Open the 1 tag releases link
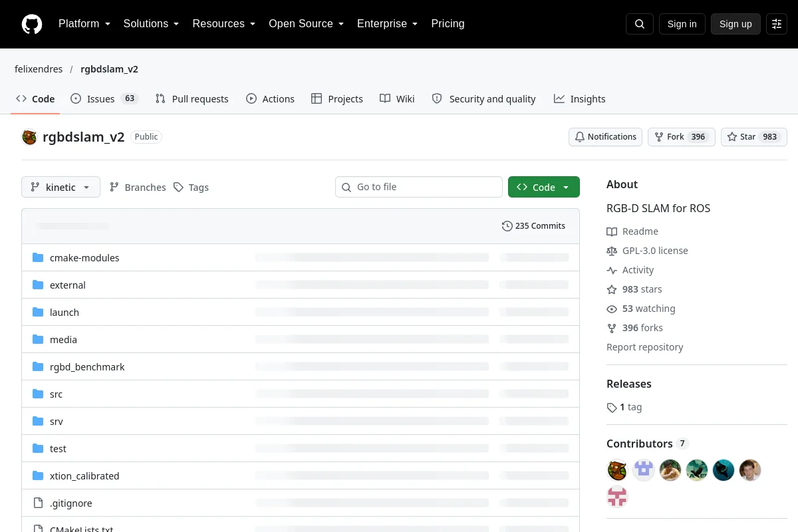Screen dimensions: 798x532 click(x=624, y=407)
